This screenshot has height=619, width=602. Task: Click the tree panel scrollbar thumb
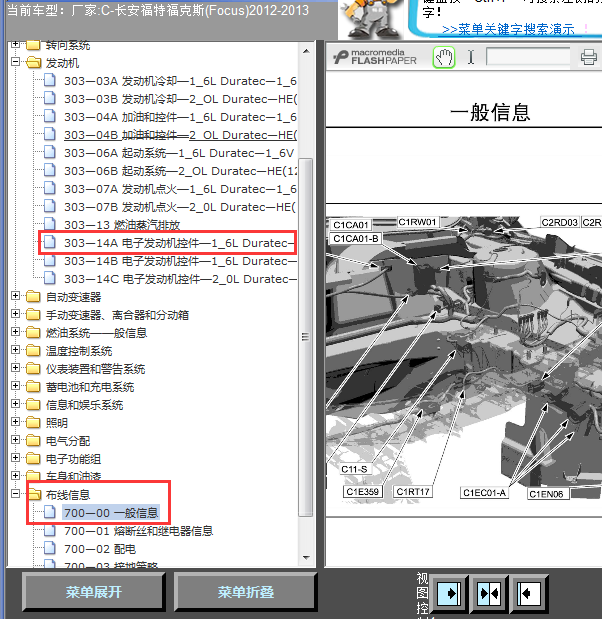pos(306,337)
